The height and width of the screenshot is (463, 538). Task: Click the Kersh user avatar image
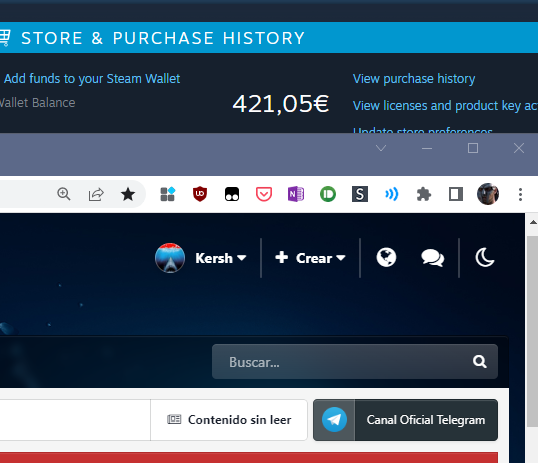[170, 258]
